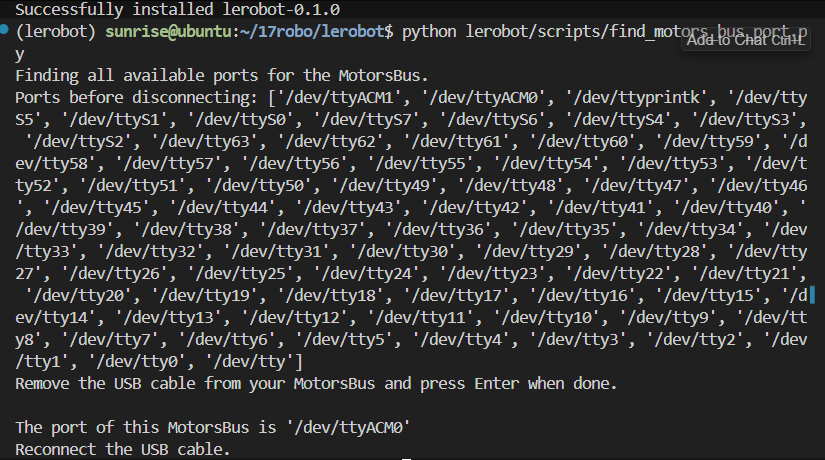Click the blue marker on the terminal scrollbar
This screenshot has width=825, height=460.
click(x=812, y=295)
